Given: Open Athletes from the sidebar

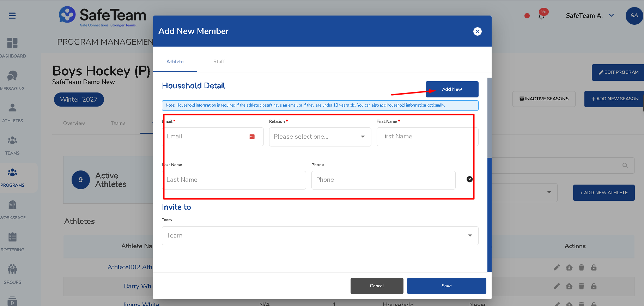Looking at the screenshot, I should pyautogui.click(x=12, y=113).
